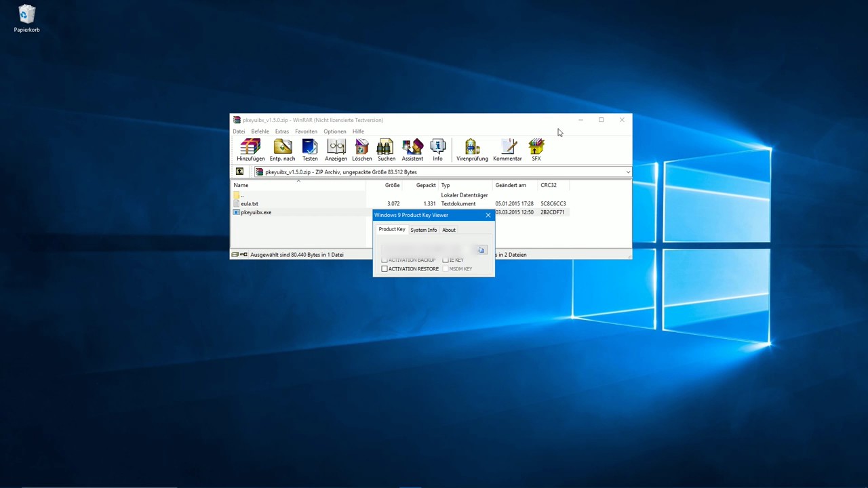Tick the ACTIVATION BACKUP checkbox
868x488 pixels.
[x=384, y=260]
